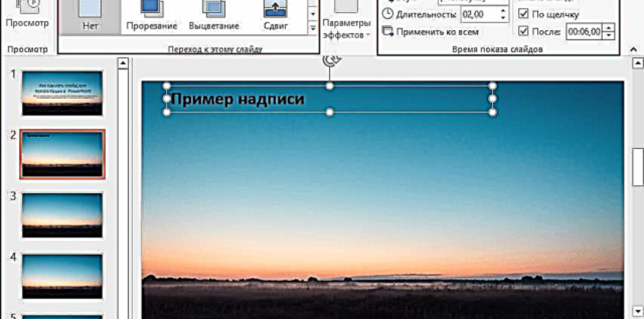Increase the После time with up arrow
Screen dimensions: 644x319
click(608, 28)
